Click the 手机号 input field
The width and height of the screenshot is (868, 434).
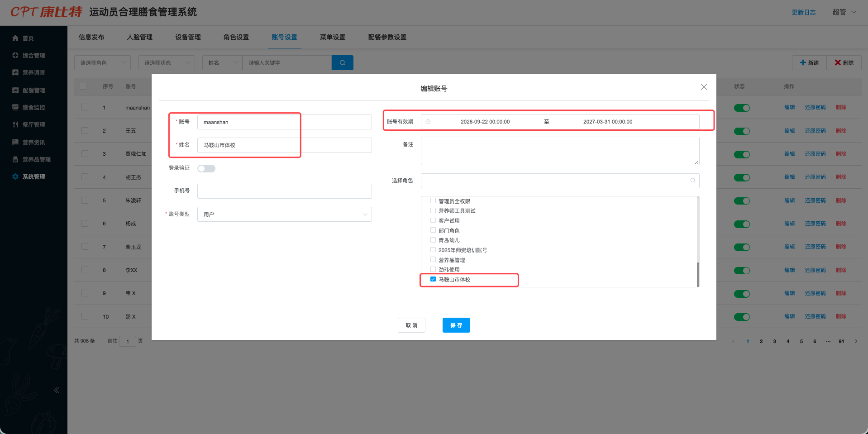coord(285,191)
